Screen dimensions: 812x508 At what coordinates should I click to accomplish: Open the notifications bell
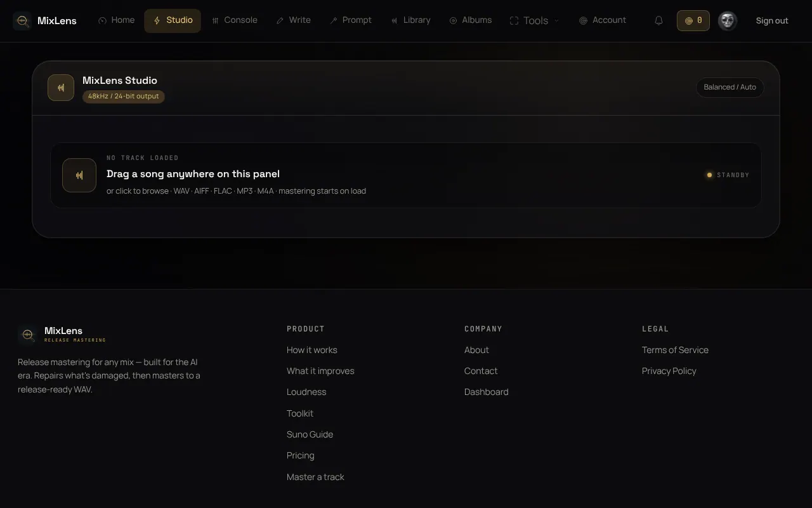point(658,21)
